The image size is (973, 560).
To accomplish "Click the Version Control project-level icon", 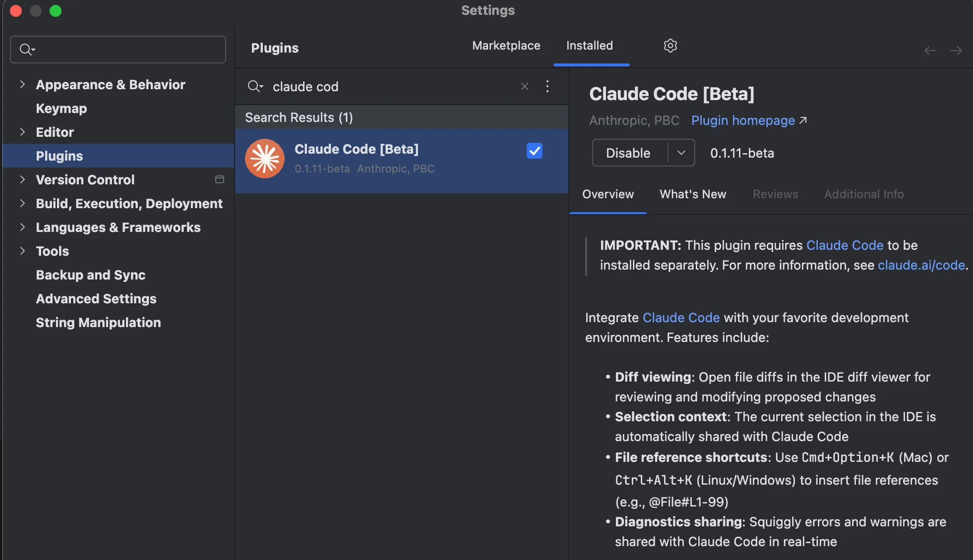I will (x=219, y=179).
